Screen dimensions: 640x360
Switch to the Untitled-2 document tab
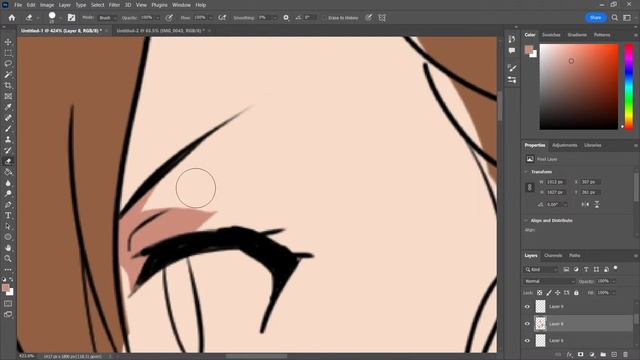tap(160, 31)
